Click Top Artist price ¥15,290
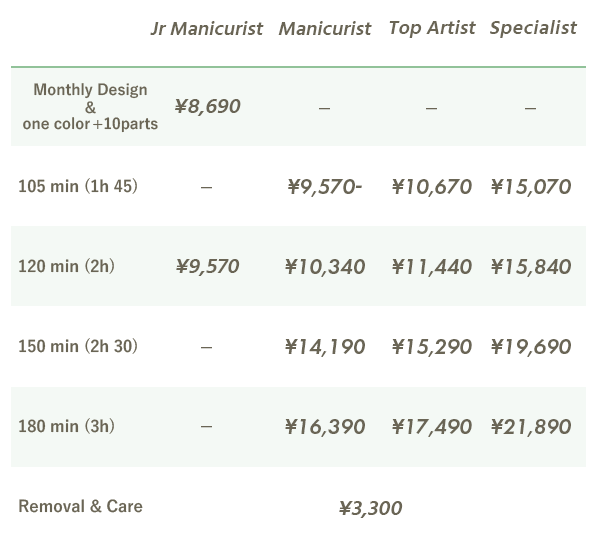 point(431,347)
